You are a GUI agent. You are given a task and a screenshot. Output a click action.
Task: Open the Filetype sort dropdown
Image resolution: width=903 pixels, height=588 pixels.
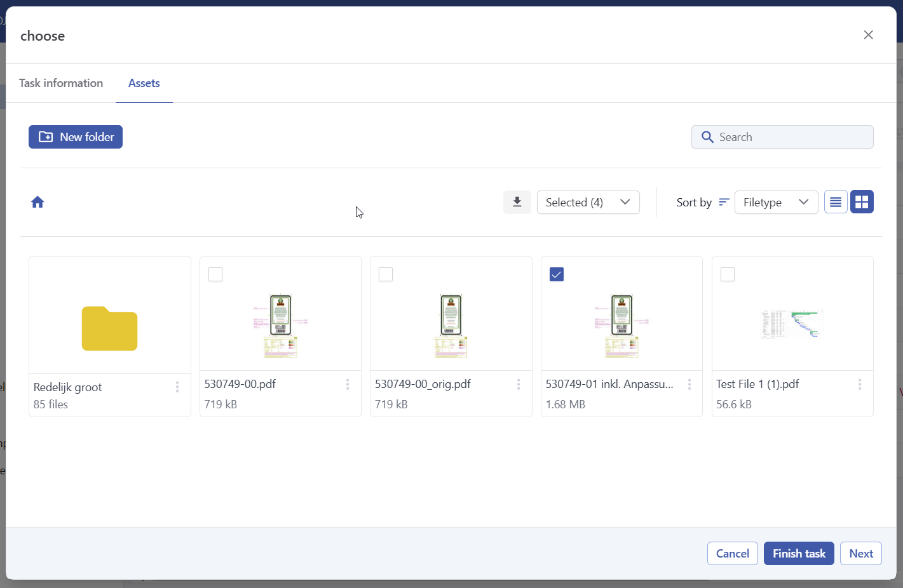point(776,202)
